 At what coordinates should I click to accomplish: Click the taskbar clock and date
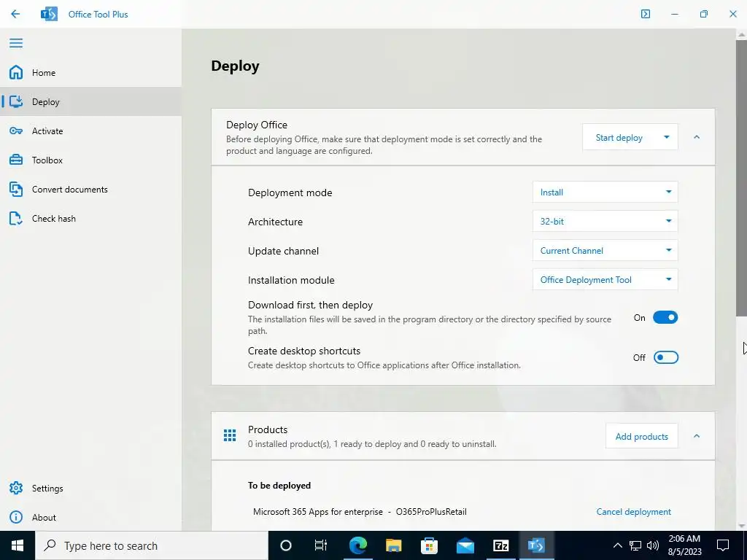(x=684, y=545)
